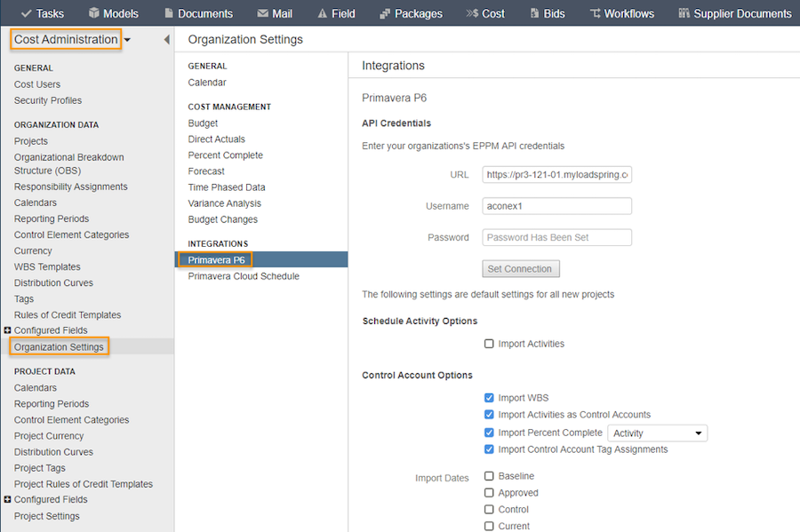The image size is (800, 532).
Task: Open the Models menu
Action: 114,13
